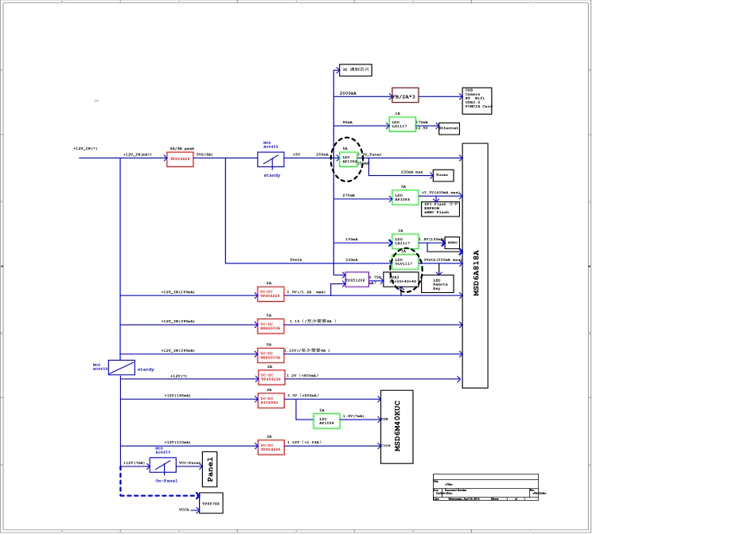Select the Panel box

click(x=209, y=469)
